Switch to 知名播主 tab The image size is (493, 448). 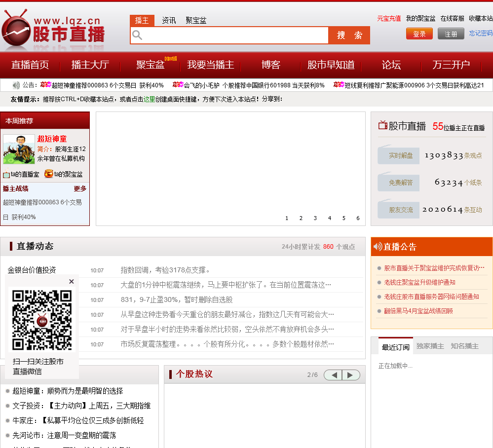[x=465, y=346]
